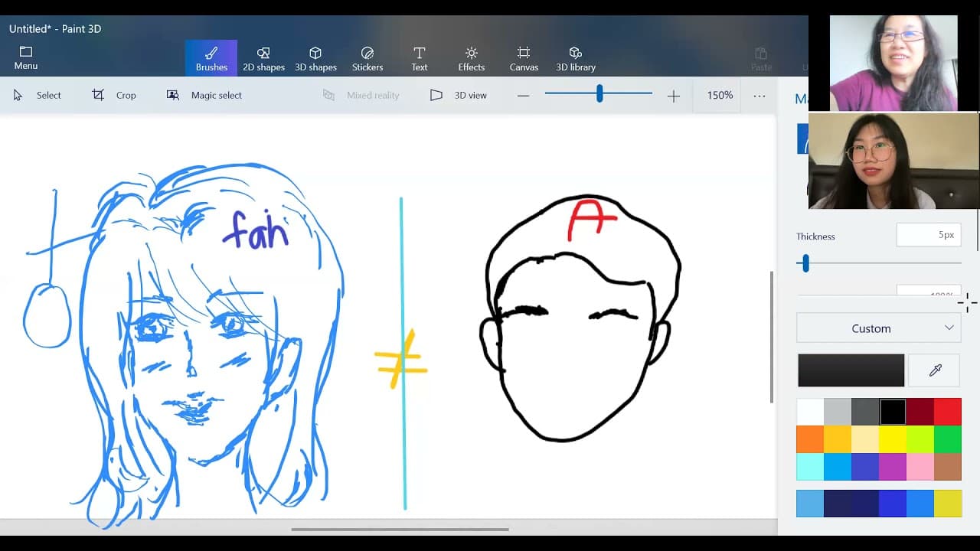Zoom in with the plus icon
The image size is (980, 551).
(674, 96)
